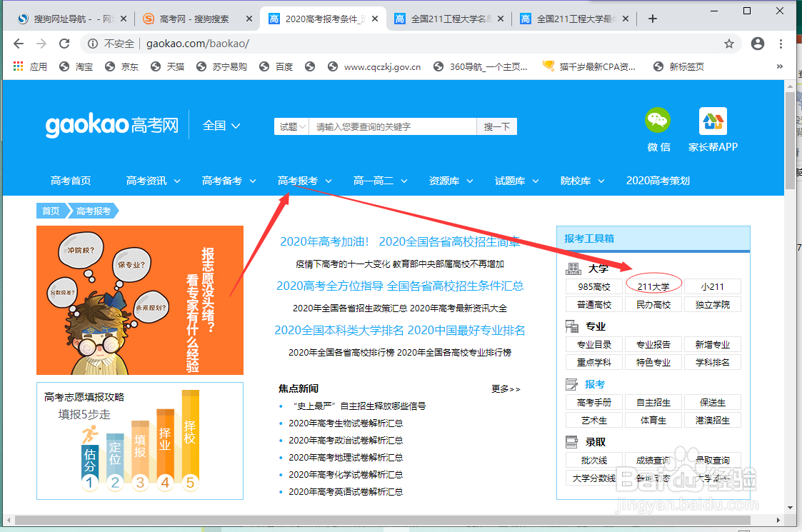The image size is (802, 532).
Task: Click the gaokao 高考网 logo
Action: click(111, 125)
